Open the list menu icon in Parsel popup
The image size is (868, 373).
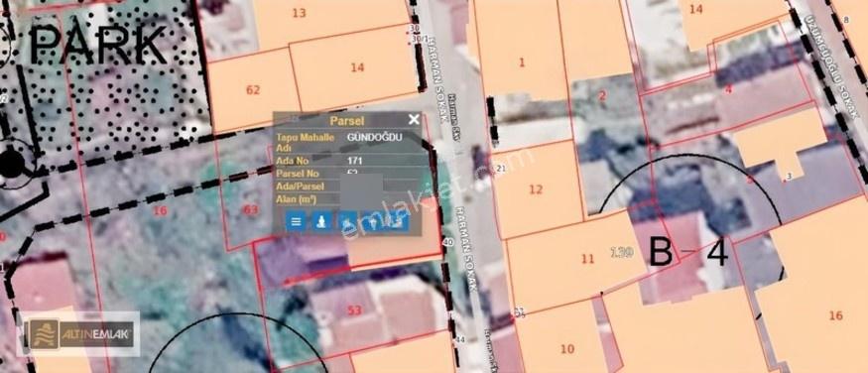[x=297, y=222]
